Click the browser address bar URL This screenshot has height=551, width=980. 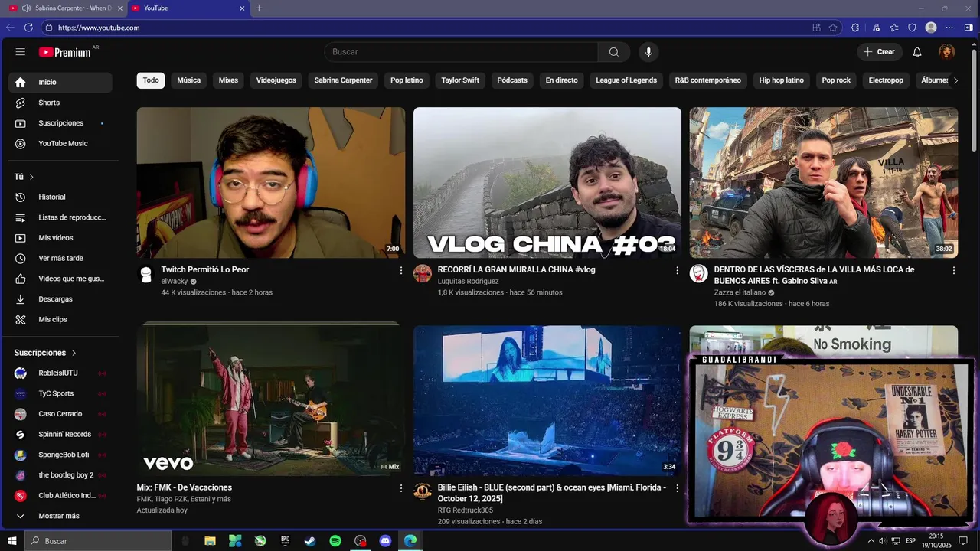pyautogui.click(x=99, y=28)
